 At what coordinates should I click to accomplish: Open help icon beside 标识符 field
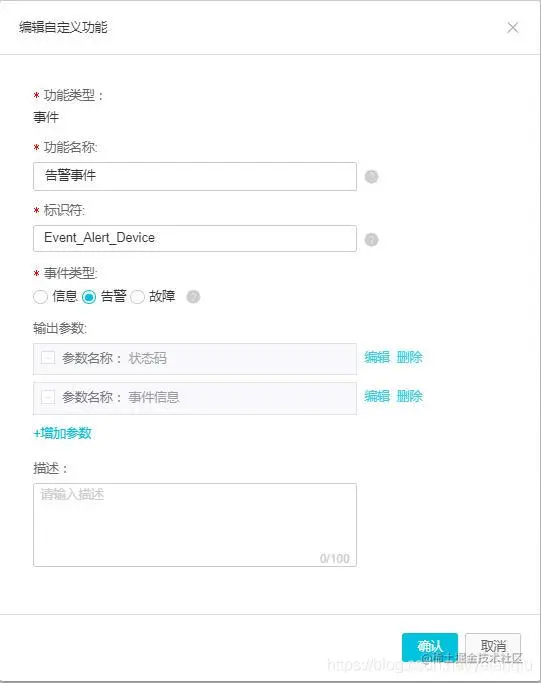pos(371,240)
